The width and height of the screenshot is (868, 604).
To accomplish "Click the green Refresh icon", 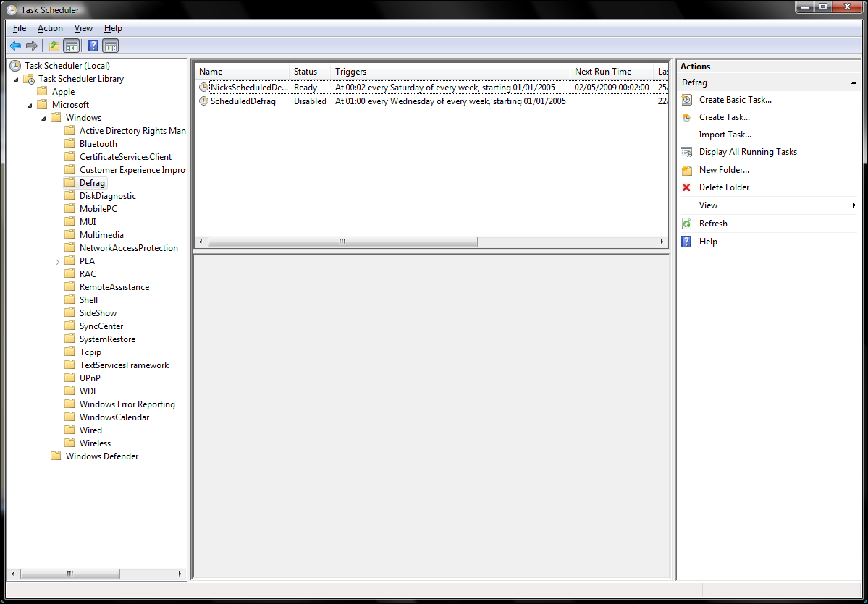I will click(686, 224).
